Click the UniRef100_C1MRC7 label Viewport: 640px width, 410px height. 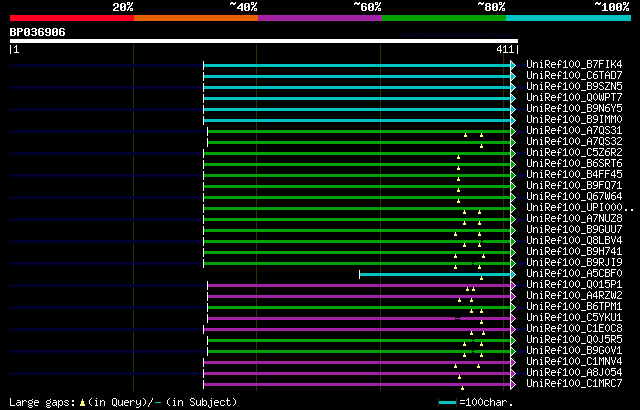pyautogui.click(x=574, y=384)
